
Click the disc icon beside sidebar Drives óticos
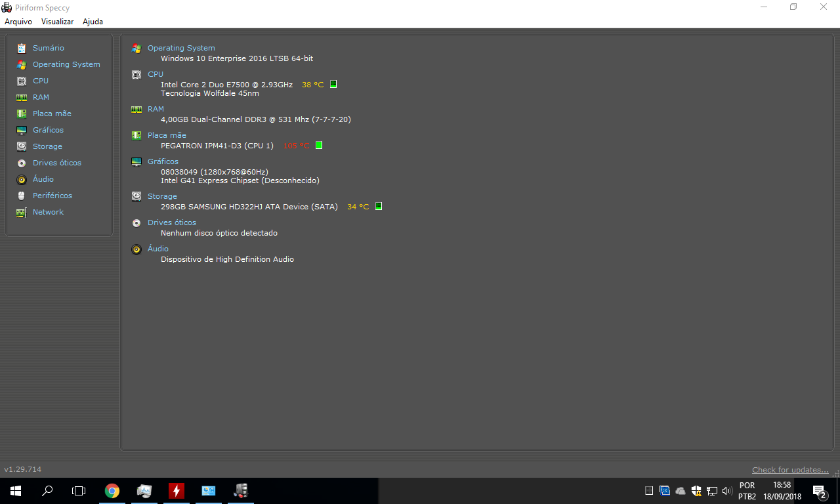[22, 163]
